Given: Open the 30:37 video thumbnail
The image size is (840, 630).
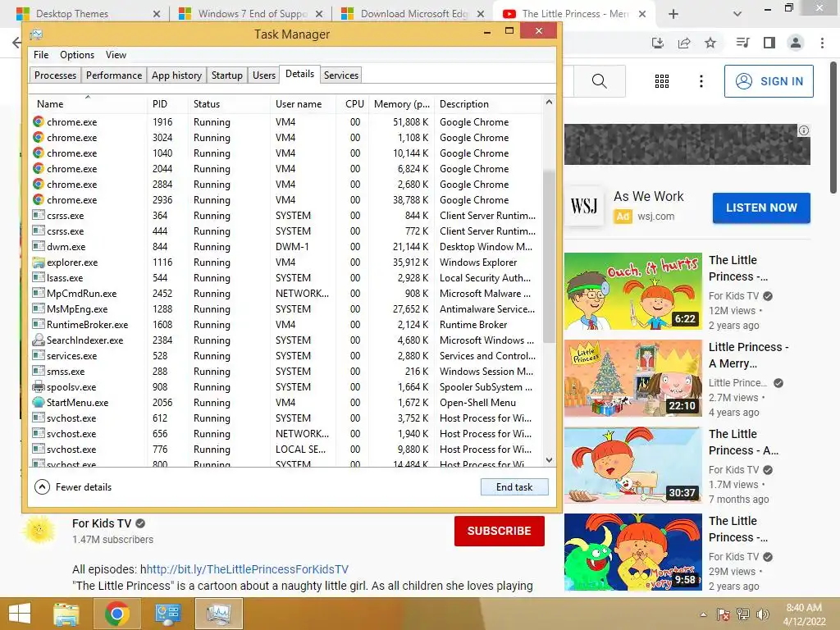Looking at the screenshot, I should [x=632, y=465].
